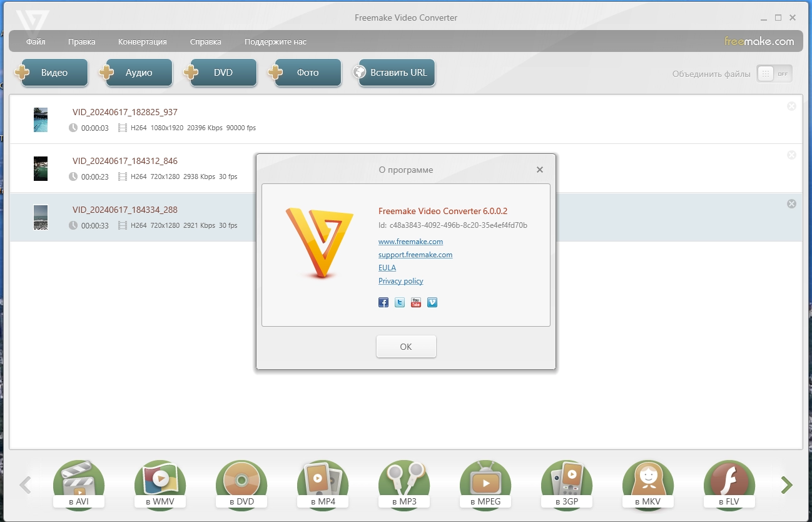Toggle the Объединить файлы switch
This screenshot has height=522, width=812.
(x=774, y=74)
